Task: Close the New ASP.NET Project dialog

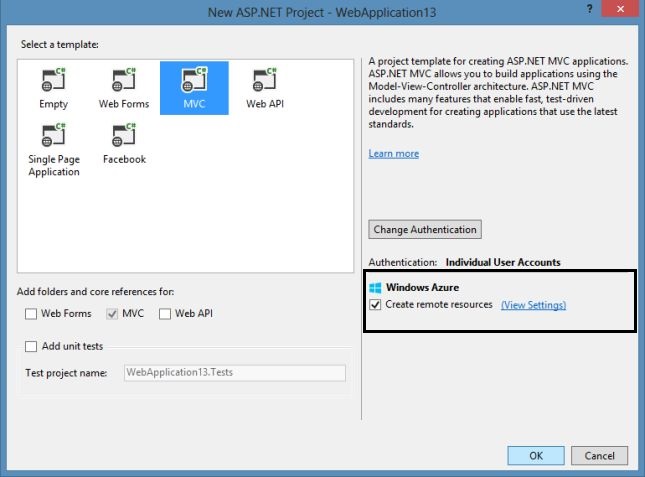Action: point(620,9)
